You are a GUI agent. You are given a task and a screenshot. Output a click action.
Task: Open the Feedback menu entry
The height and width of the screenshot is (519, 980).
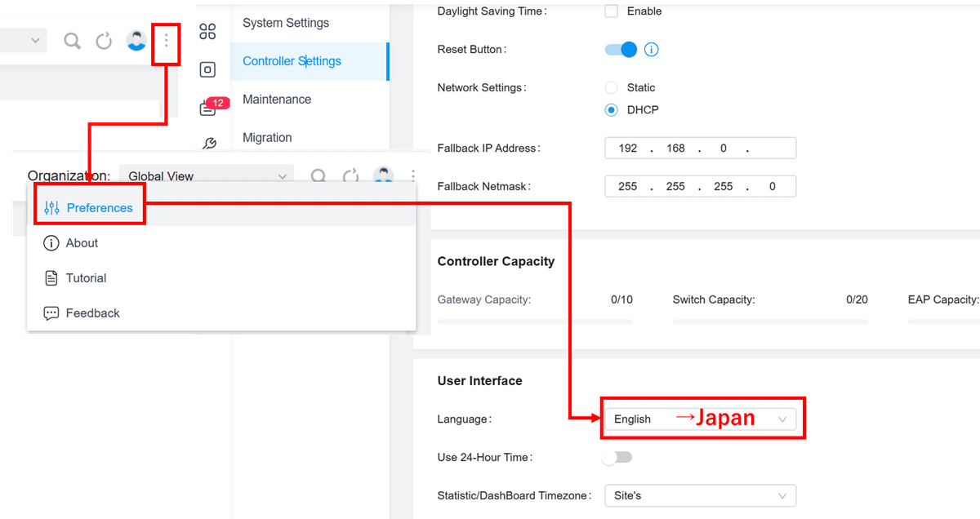click(x=91, y=313)
